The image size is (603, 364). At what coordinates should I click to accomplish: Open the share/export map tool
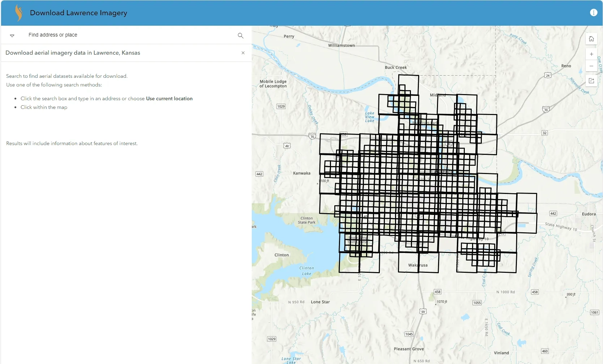(592, 81)
